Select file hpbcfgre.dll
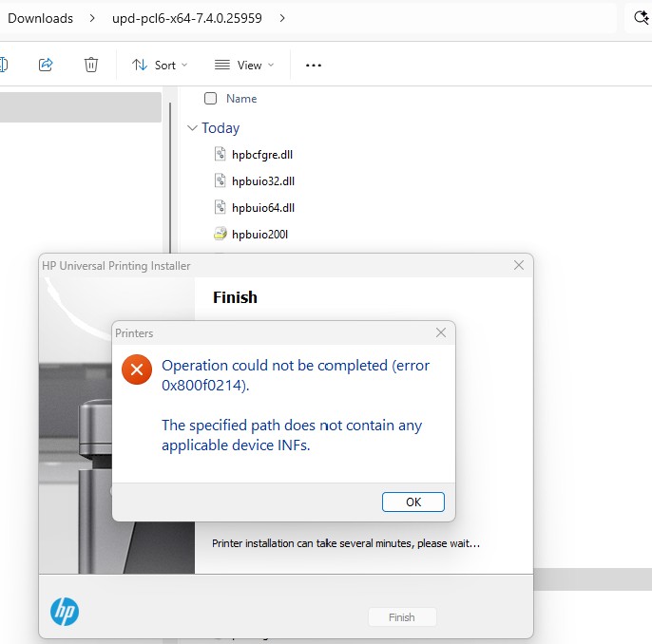 point(262,155)
